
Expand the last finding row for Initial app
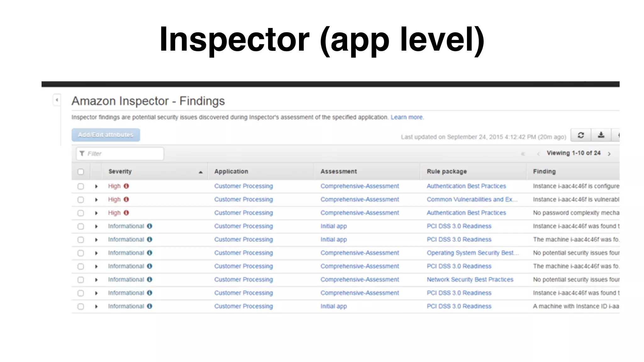[x=96, y=306]
